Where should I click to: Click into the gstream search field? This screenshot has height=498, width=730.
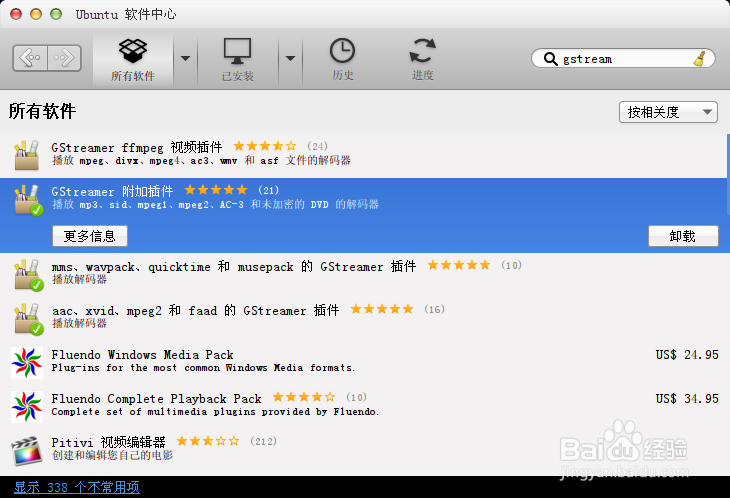click(624, 59)
